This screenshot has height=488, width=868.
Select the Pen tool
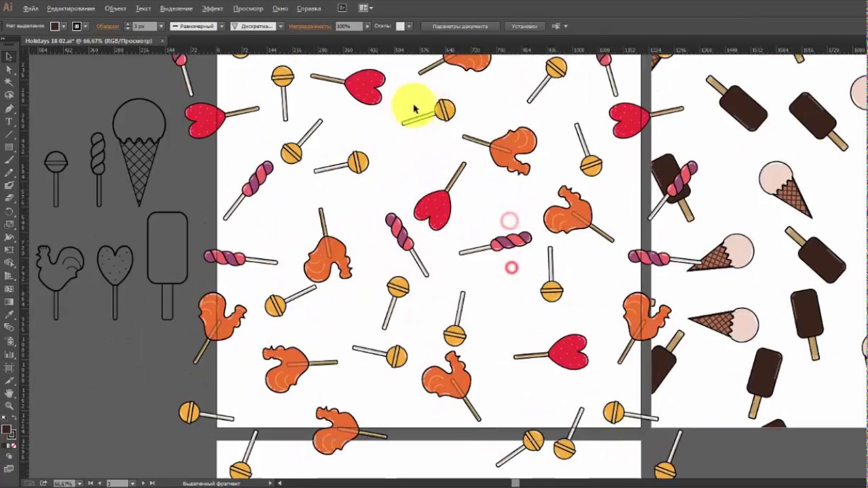click(9, 108)
